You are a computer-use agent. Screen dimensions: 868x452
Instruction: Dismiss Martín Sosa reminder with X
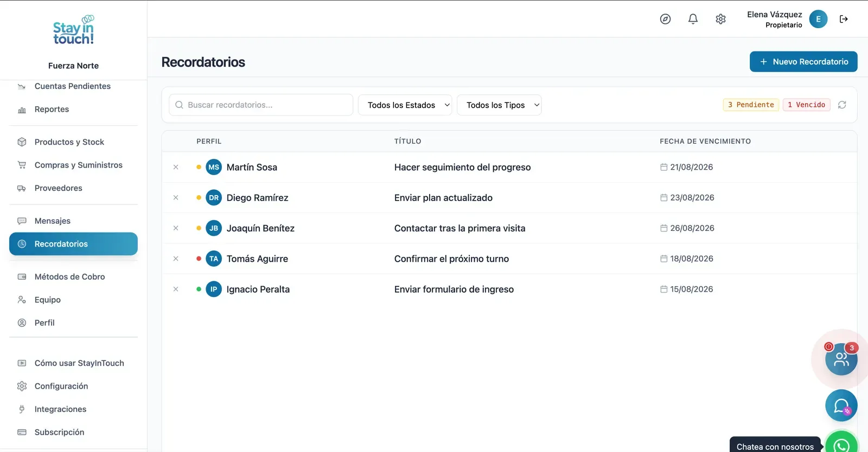click(176, 167)
